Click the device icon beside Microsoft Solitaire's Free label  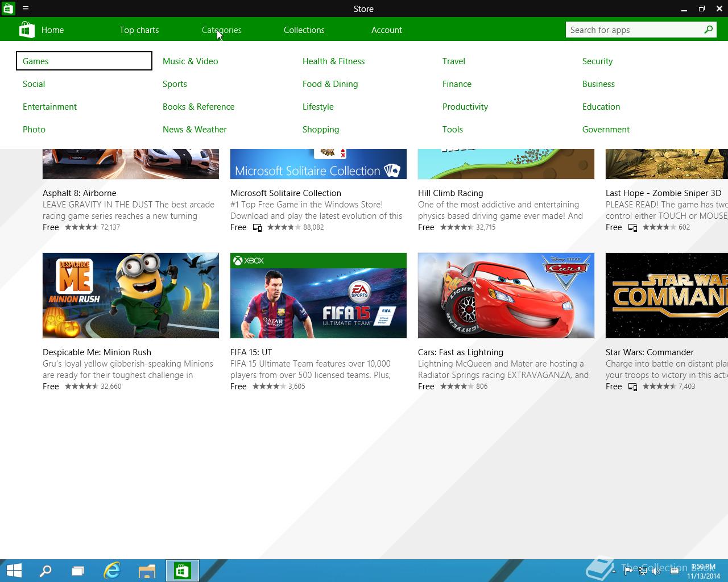pyautogui.click(x=257, y=227)
